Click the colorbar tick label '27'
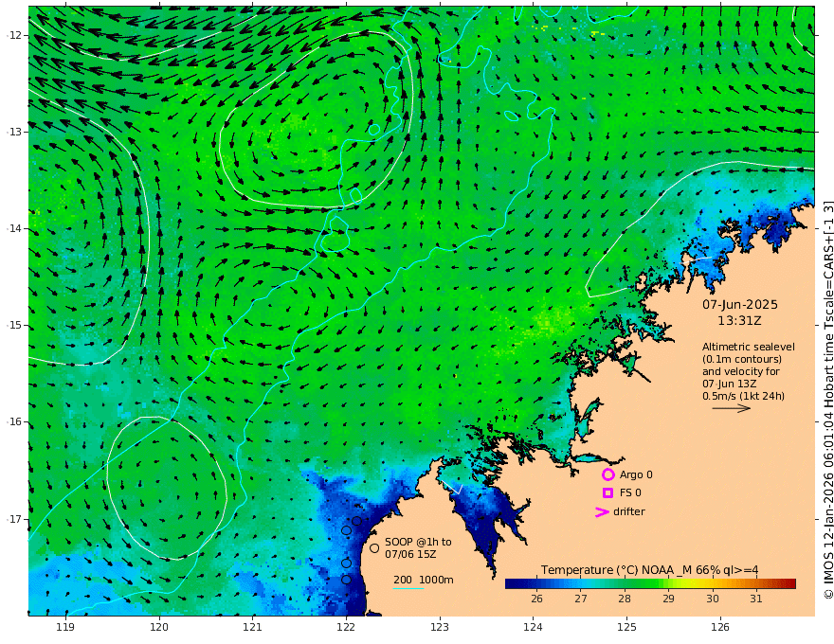This screenshot has height=644, width=834. (581, 599)
